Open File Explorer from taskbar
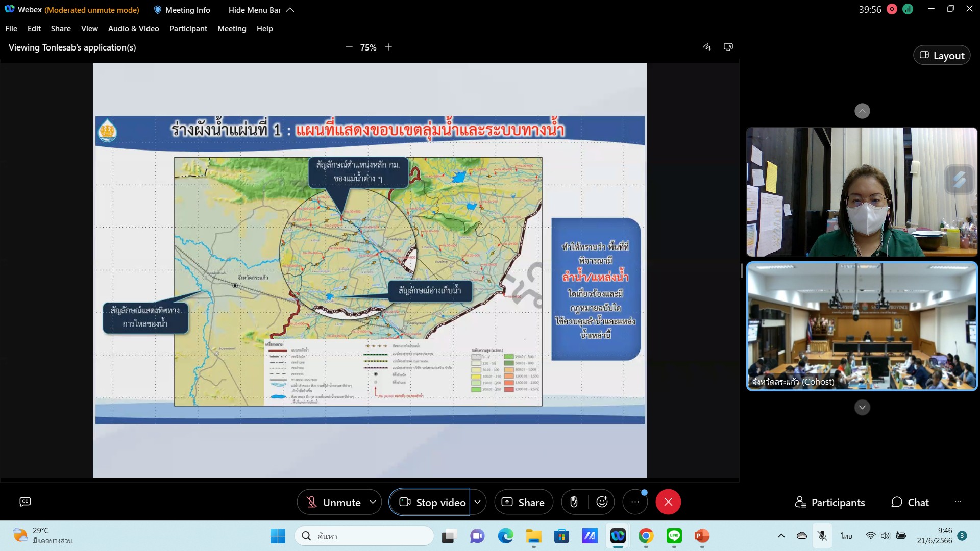This screenshot has height=551, width=980. tap(534, 536)
